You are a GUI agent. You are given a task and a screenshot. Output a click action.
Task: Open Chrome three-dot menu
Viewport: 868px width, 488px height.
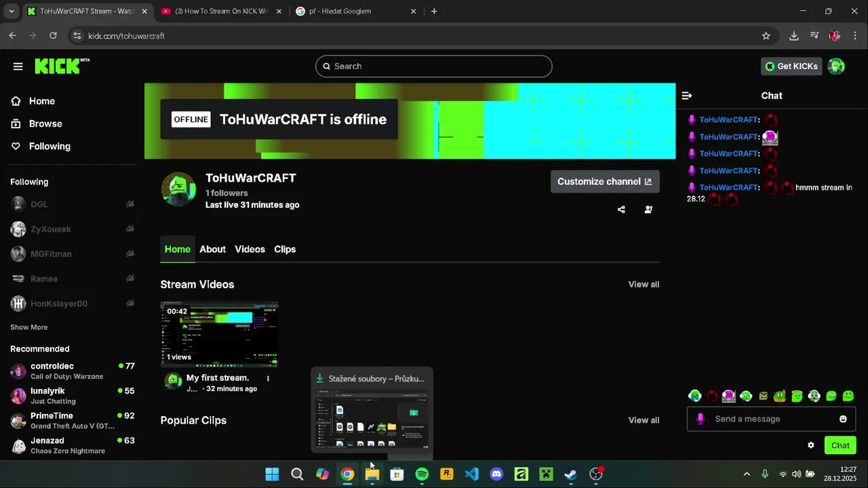[855, 36]
